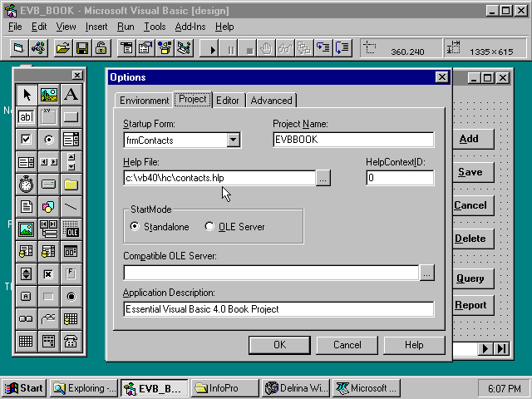Choose the Timer control in toolbox
This screenshot has height=399, width=532.
(26, 184)
